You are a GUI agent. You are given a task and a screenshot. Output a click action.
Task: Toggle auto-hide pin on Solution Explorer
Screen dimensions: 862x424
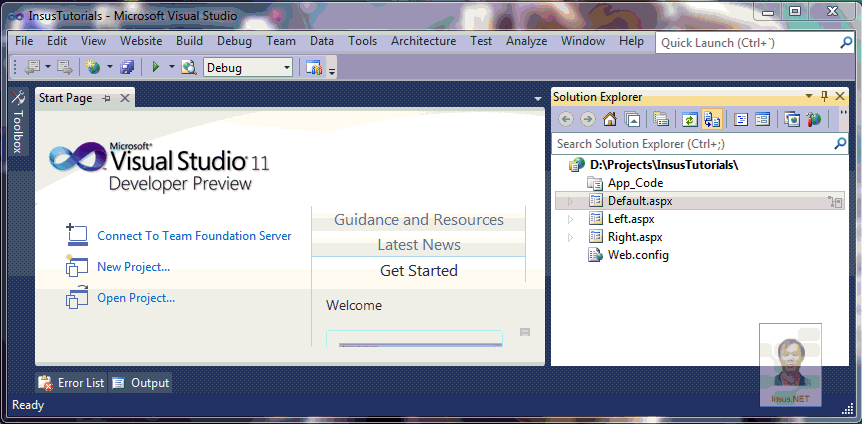point(824,97)
